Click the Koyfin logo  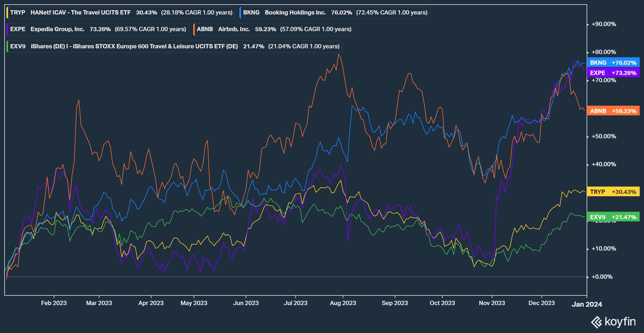[x=613, y=322]
